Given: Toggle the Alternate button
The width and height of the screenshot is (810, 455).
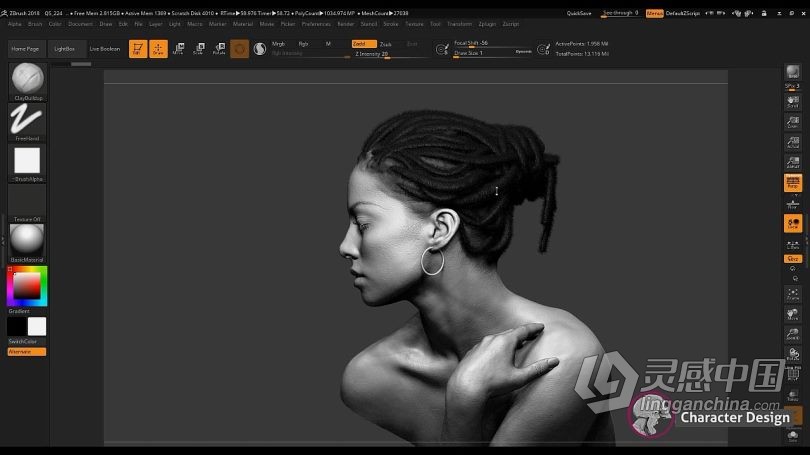Looking at the screenshot, I should (27, 352).
